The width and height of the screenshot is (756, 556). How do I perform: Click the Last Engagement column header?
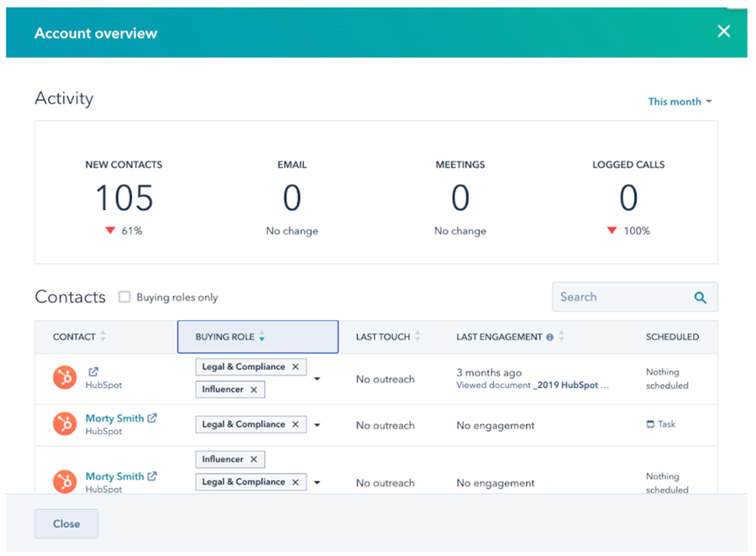tap(499, 337)
